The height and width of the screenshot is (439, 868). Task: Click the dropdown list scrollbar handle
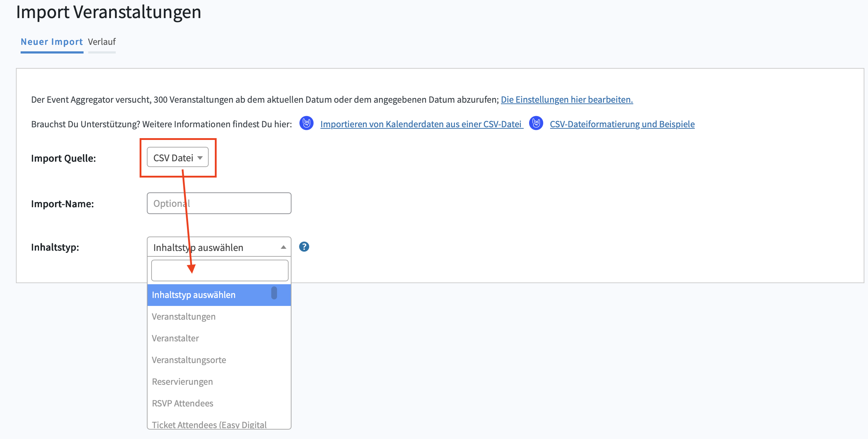tap(274, 293)
